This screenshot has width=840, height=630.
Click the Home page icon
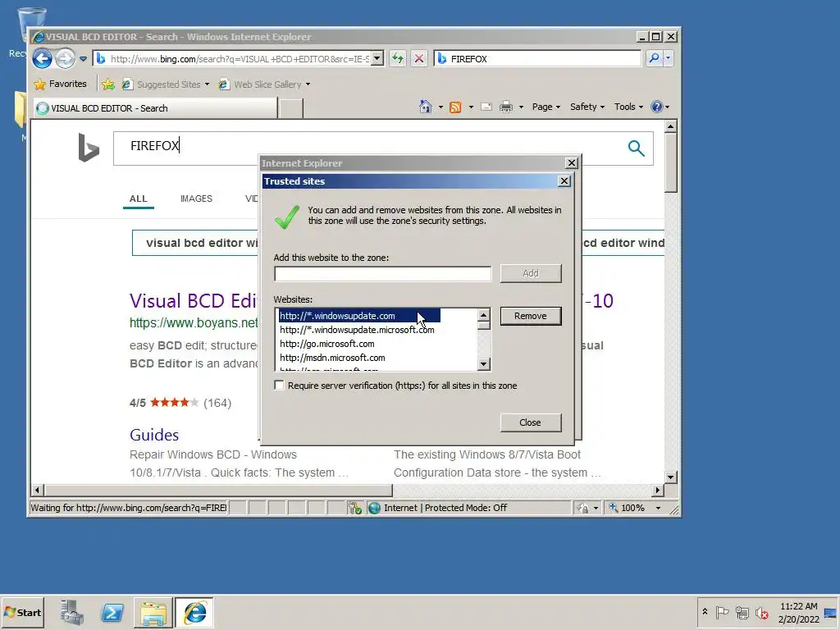426,107
